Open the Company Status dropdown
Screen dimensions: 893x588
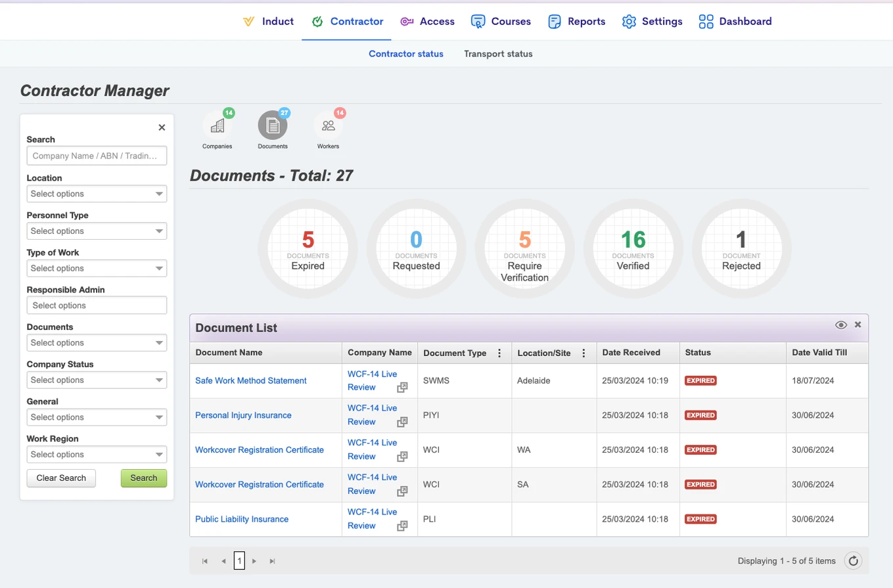(97, 380)
